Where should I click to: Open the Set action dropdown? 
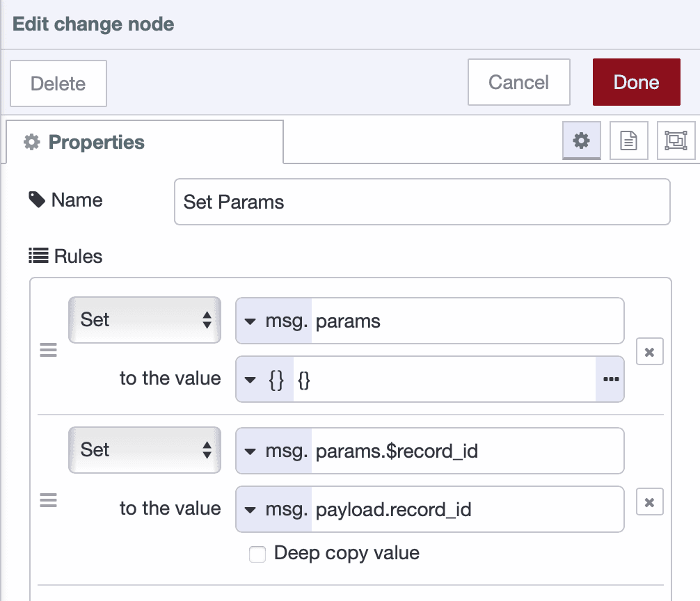pos(144,320)
